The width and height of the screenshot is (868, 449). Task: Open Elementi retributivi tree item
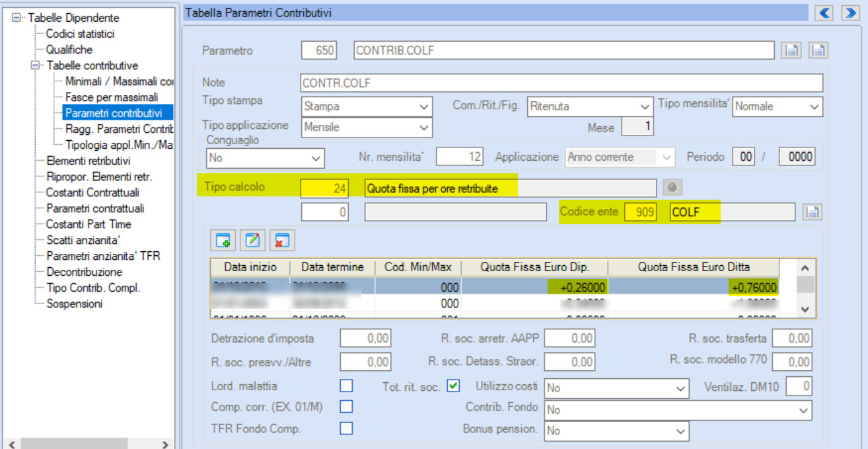click(x=88, y=161)
